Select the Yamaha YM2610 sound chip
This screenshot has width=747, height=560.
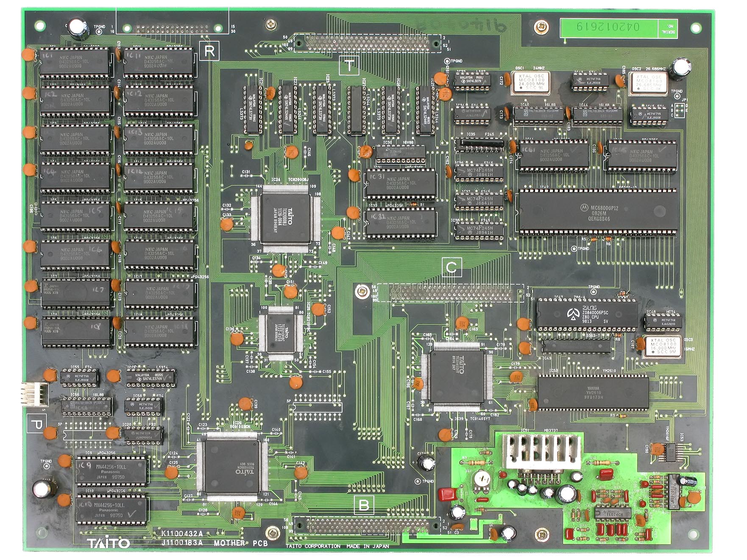pos(593,392)
